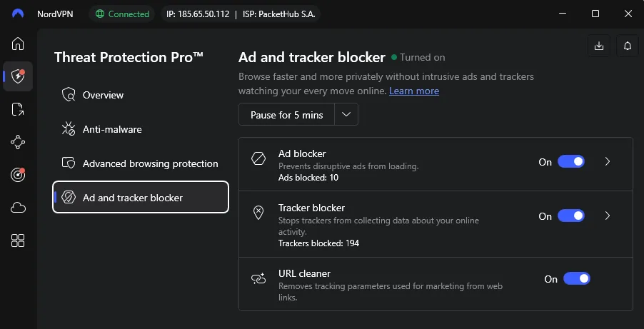Screen dimensions: 644x329
Task: Click the Connected status pill
Action: click(122, 14)
